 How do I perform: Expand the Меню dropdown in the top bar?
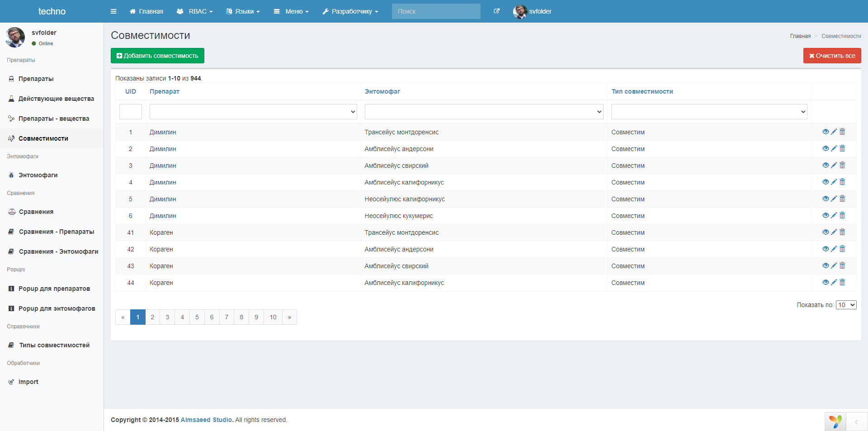291,11
